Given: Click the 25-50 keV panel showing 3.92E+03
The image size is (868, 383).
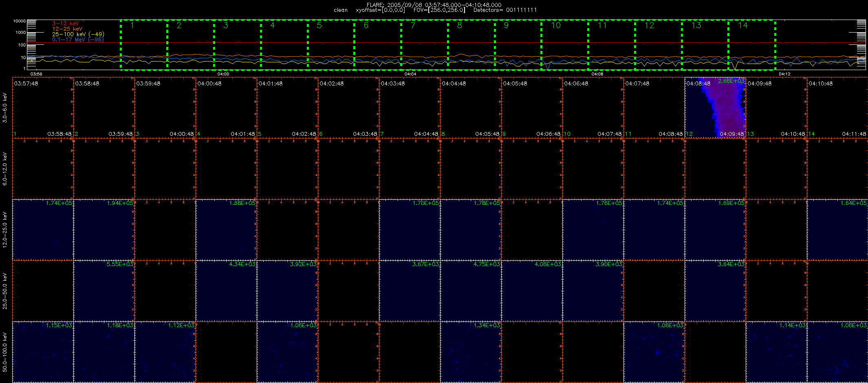Looking at the screenshot, I should click(287, 291).
